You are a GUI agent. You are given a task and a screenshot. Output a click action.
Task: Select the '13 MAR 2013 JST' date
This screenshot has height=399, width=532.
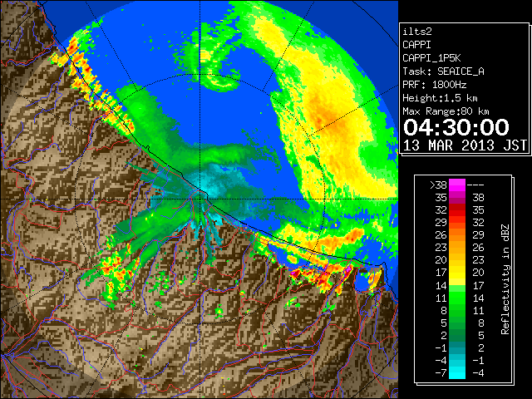click(x=465, y=145)
